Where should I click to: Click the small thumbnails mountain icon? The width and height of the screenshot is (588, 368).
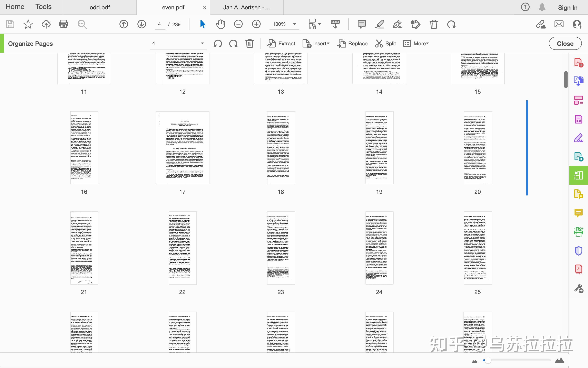coord(474,361)
